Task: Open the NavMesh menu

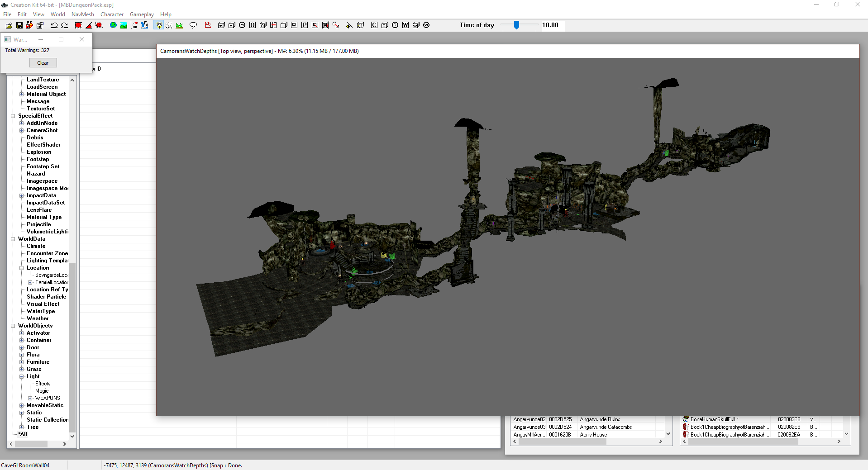Action: click(83, 14)
